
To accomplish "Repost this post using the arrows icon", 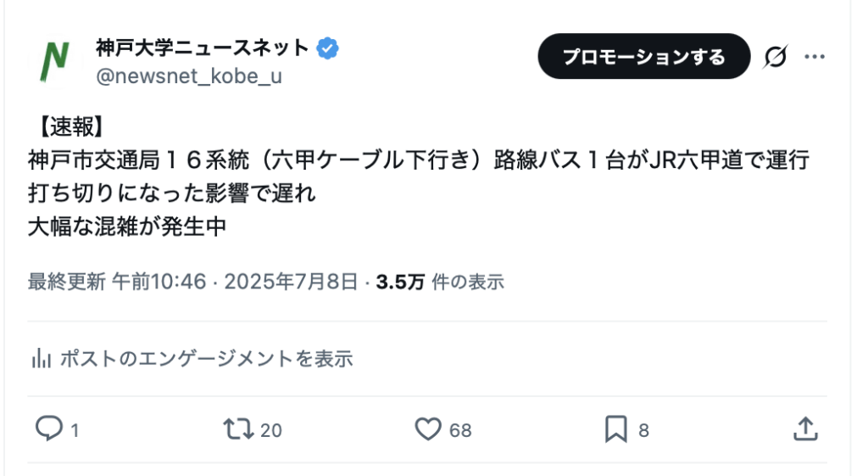I will pyautogui.click(x=238, y=429).
